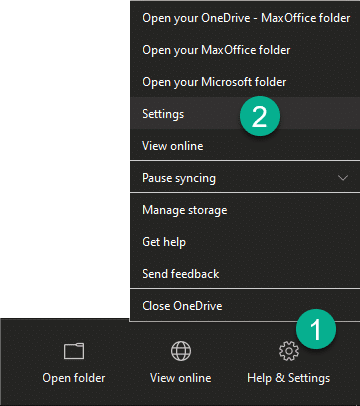Screen dimensions: 360x406
Task: Choose Get help from the menu
Action: tap(245, 242)
